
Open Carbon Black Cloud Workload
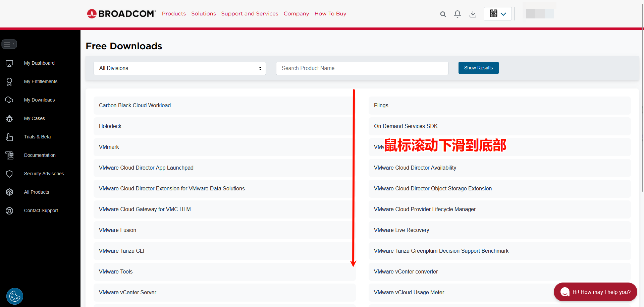tap(224, 106)
